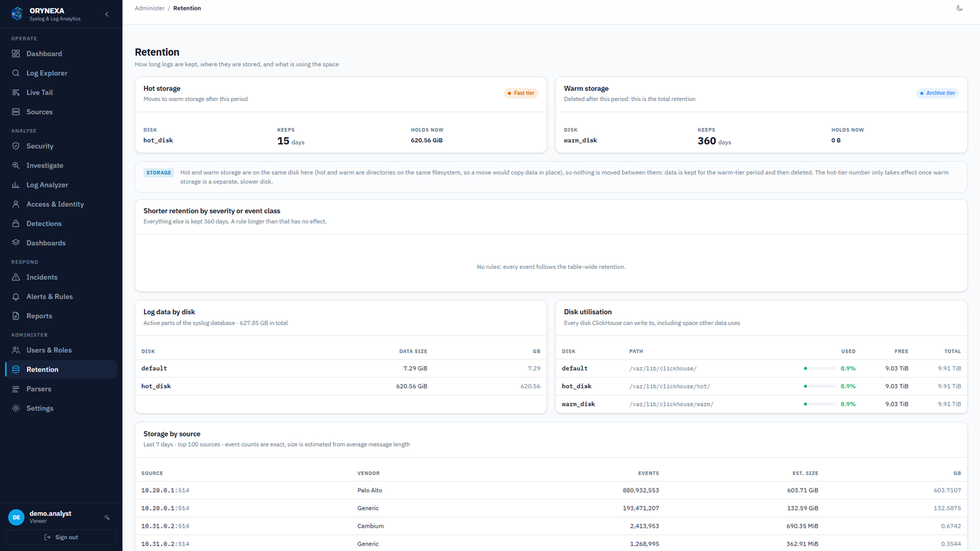
Task: Click the Users & Roles icon
Action: (16, 350)
